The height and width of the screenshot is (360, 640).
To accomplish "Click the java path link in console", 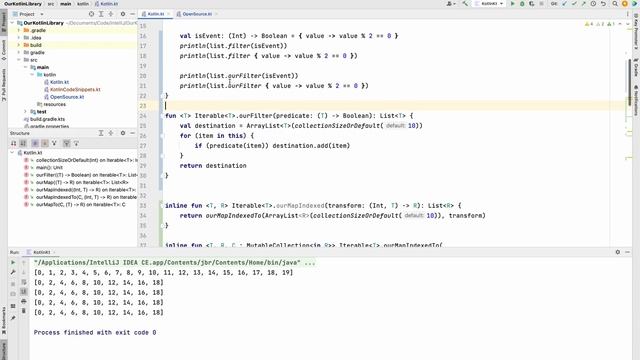I will click(x=167, y=262).
